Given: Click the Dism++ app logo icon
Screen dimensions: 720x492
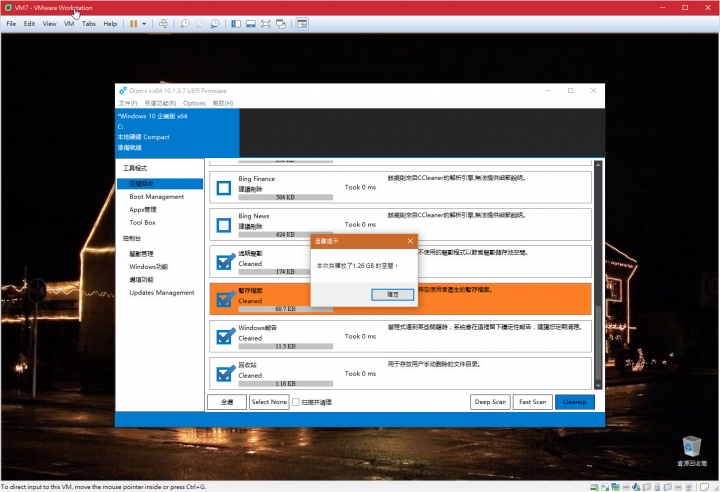Looking at the screenshot, I should click(123, 90).
